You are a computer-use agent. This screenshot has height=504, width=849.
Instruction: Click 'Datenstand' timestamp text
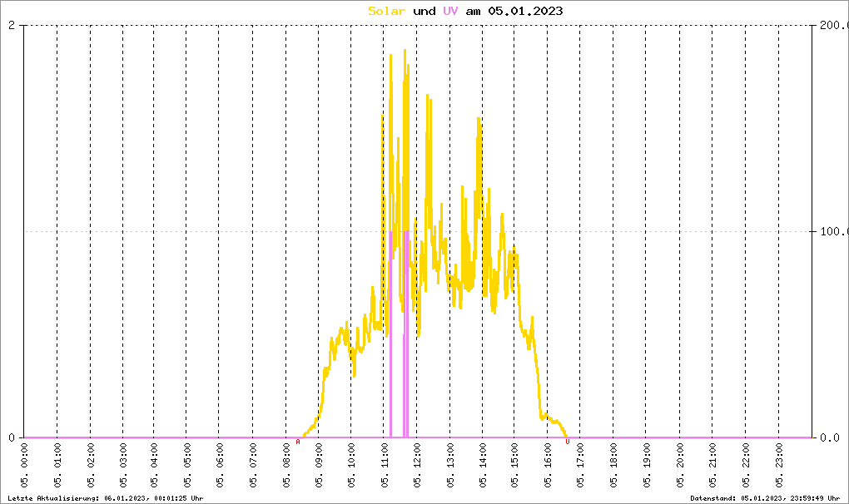765,498
